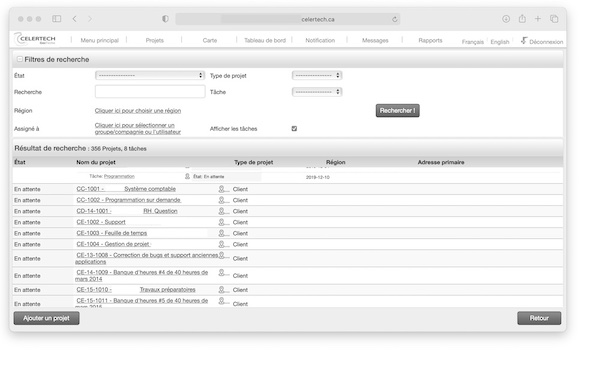Open the État dropdown
This screenshot has width=600, height=382.
pos(150,75)
